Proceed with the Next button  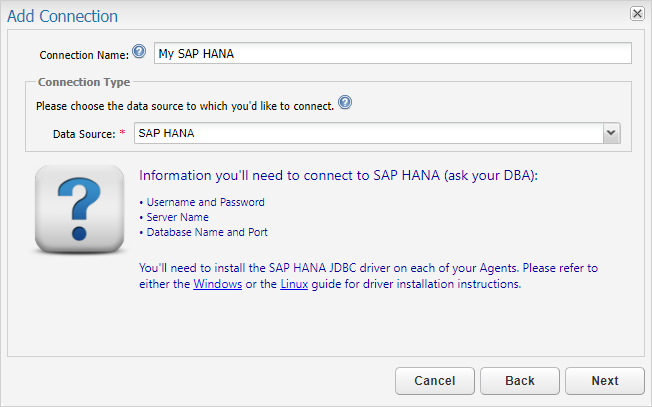click(x=605, y=380)
